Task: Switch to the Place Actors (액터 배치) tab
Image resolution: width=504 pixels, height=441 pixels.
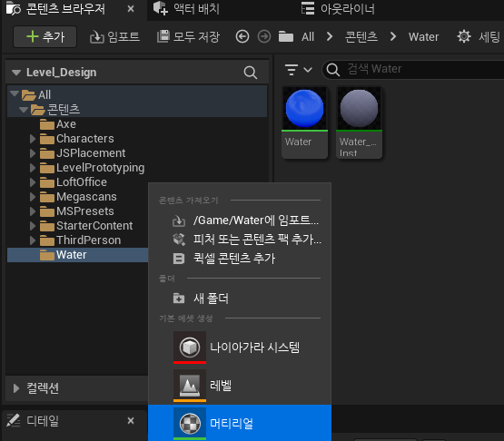Action: point(187,9)
